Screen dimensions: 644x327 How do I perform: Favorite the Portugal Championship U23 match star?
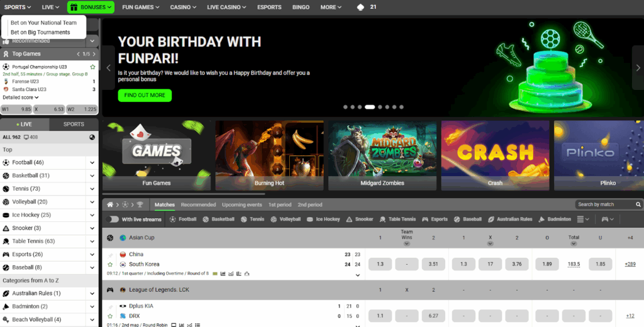(93, 67)
